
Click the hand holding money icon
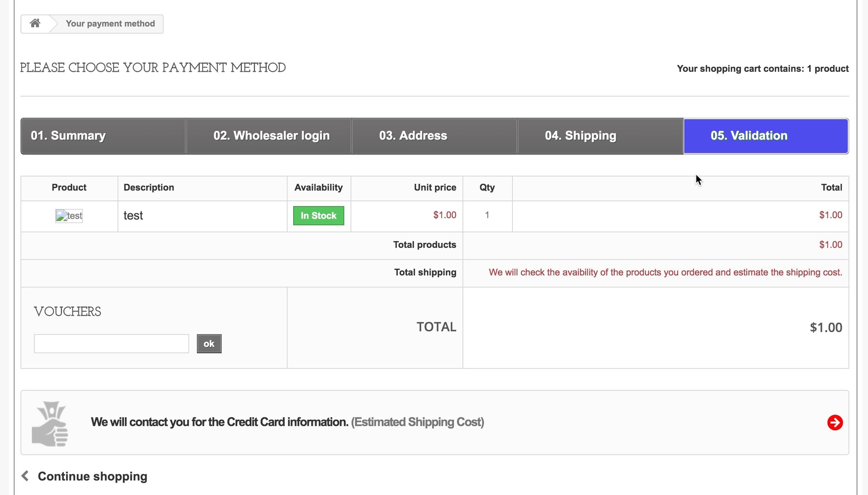tap(50, 424)
